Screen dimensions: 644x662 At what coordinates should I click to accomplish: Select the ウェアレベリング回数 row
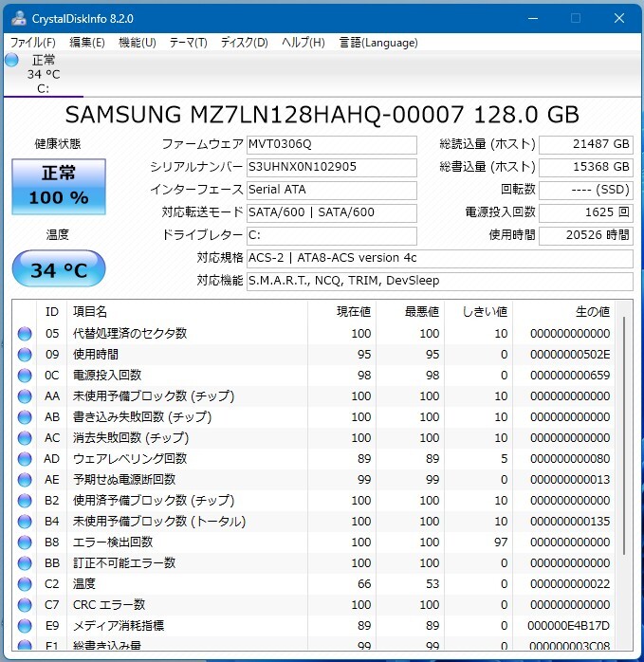[314, 458]
